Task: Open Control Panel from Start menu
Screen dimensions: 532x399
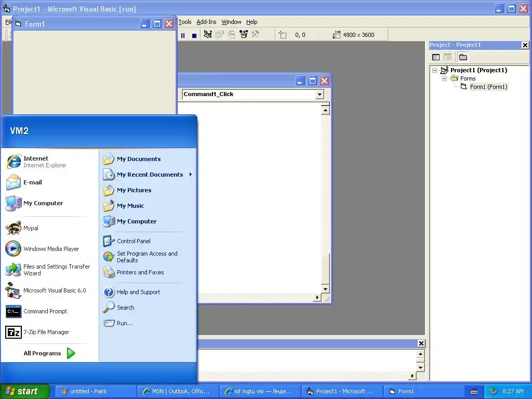Action: click(148, 241)
